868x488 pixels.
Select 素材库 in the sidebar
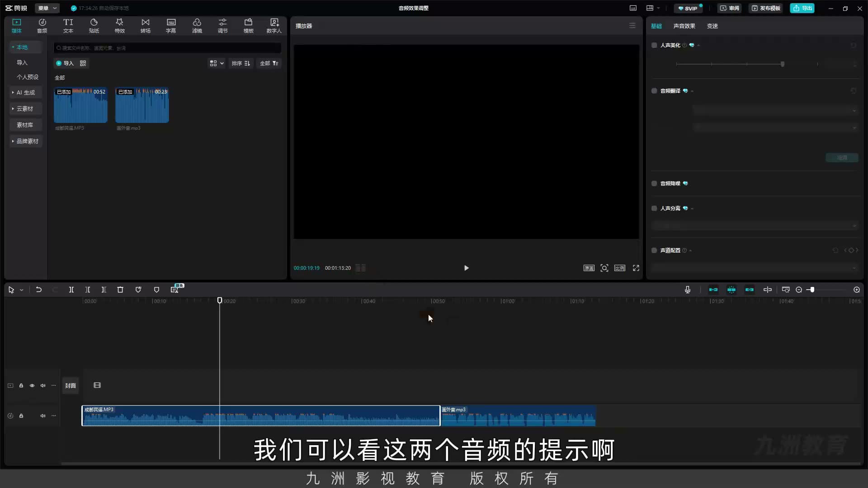click(x=25, y=125)
